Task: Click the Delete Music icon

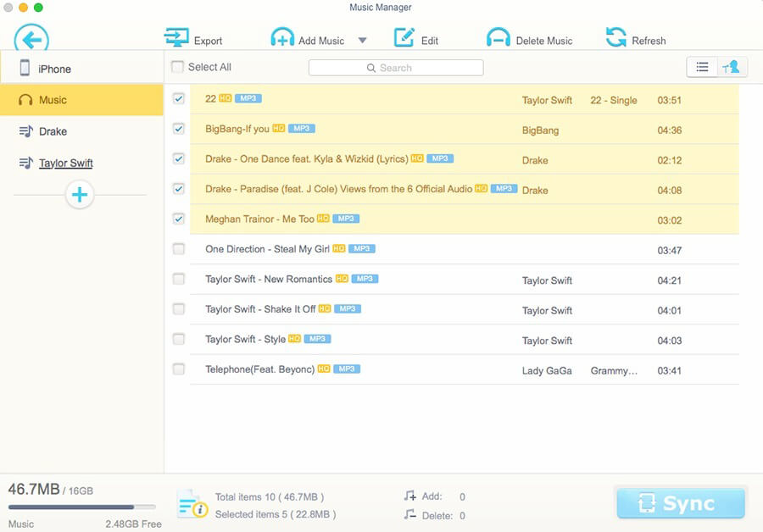Action: (x=498, y=39)
